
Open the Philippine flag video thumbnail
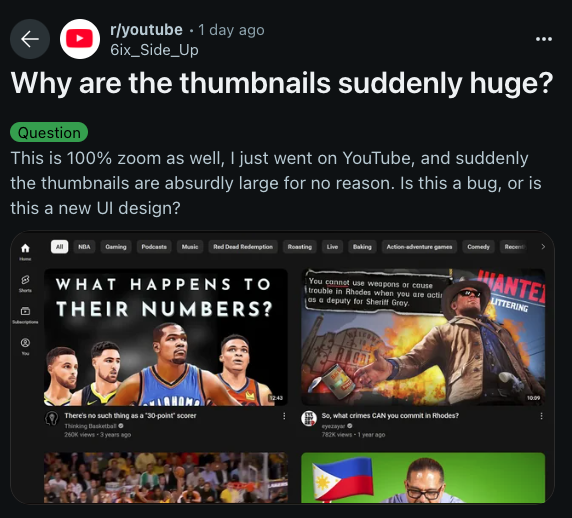click(x=423, y=478)
